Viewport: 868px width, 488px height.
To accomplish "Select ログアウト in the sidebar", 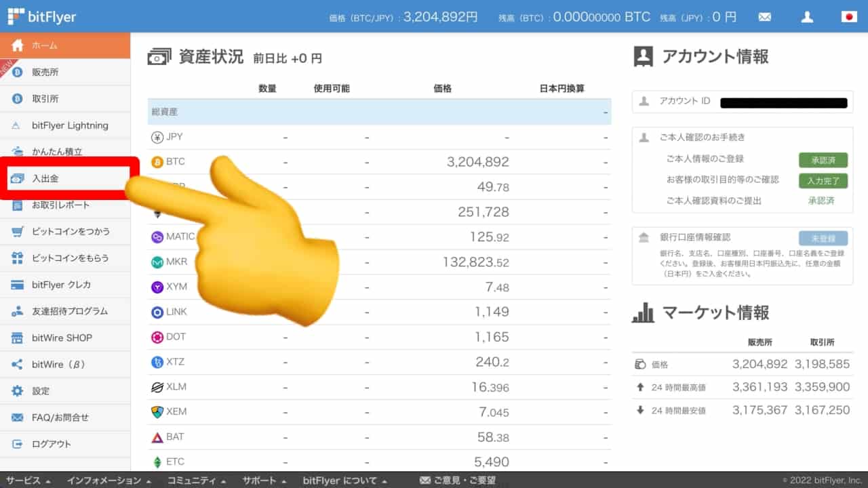I will (x=52, y=444).
